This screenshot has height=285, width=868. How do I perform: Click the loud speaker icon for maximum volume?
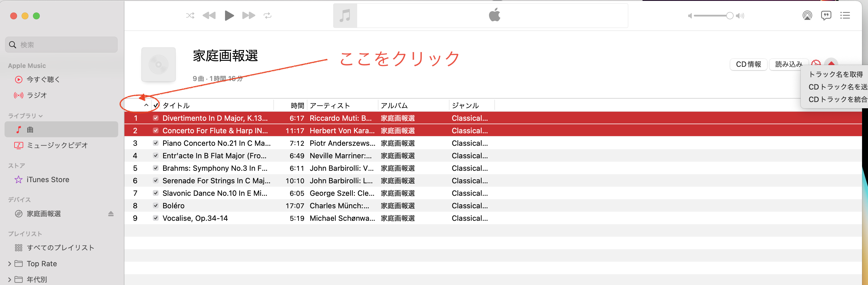click(740, 16)
